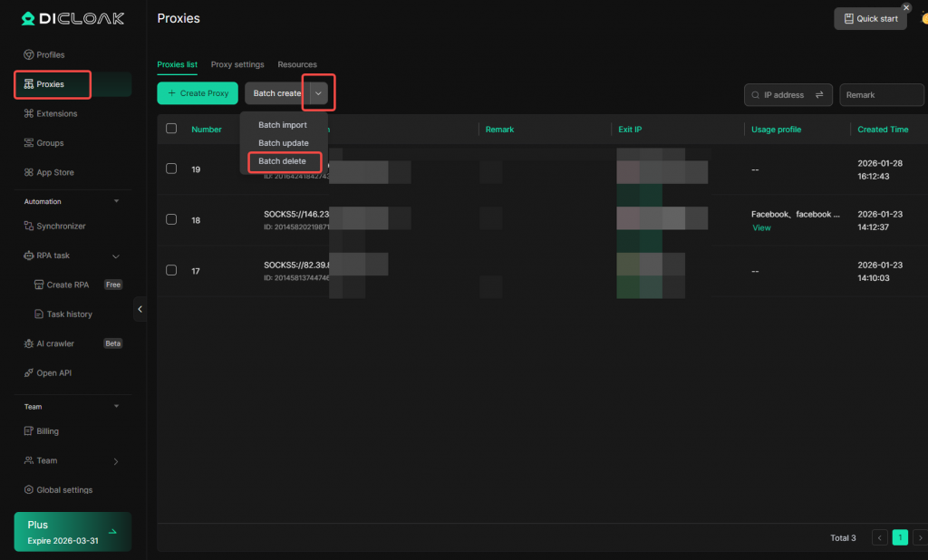Switch to the Proxy settings tab
Screen dimensions: 928x560
[x=237, y=65]
